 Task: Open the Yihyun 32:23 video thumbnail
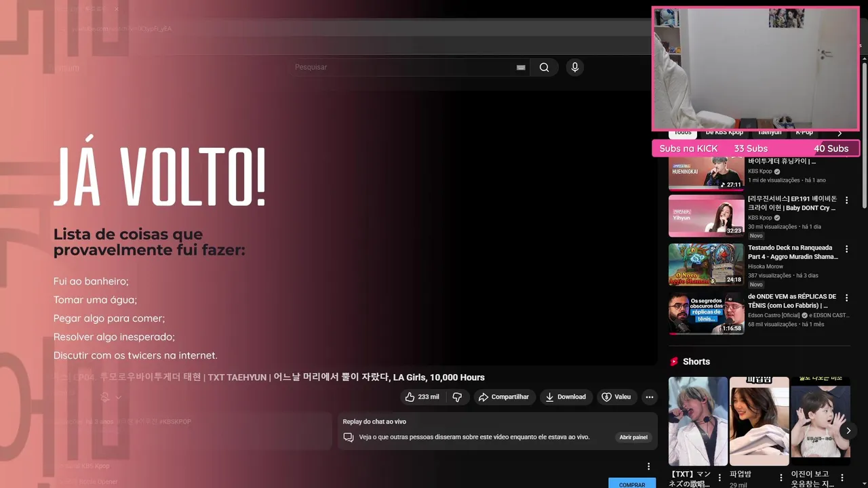tap(706, 216)
